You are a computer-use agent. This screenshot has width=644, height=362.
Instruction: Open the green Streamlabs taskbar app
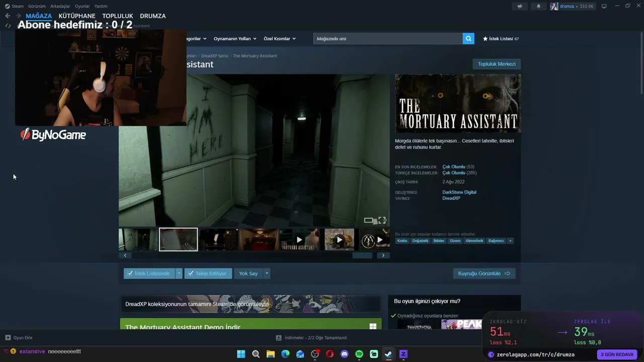[374, 354]
